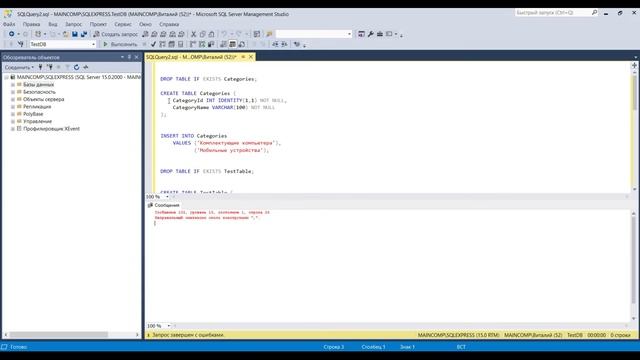Switch to the Сообщения results tab
640x360 pixels.
[x=164, y=205]
